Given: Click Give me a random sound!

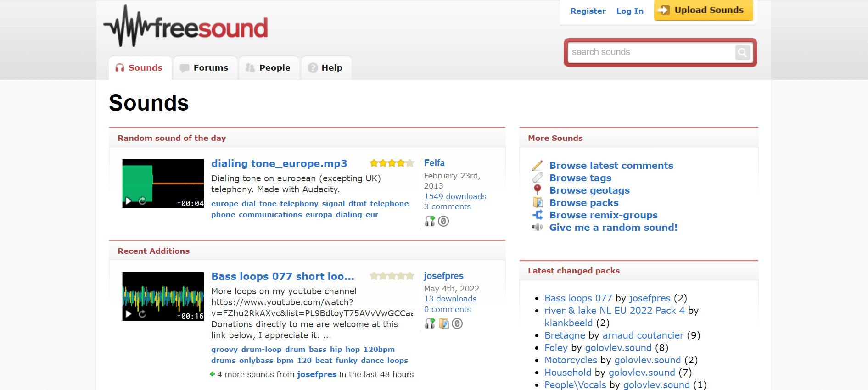Looking at the screenshot, I should (x=613, y=228).
